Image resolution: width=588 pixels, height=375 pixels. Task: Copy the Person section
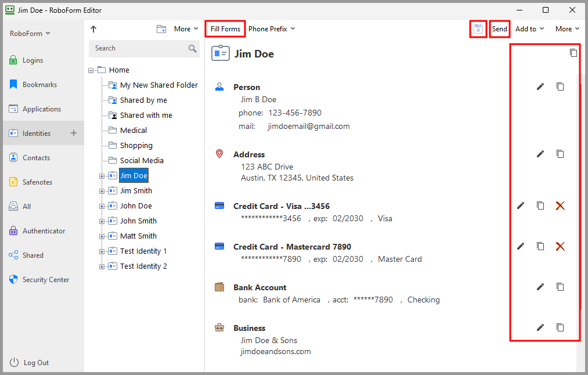(560, 86)
